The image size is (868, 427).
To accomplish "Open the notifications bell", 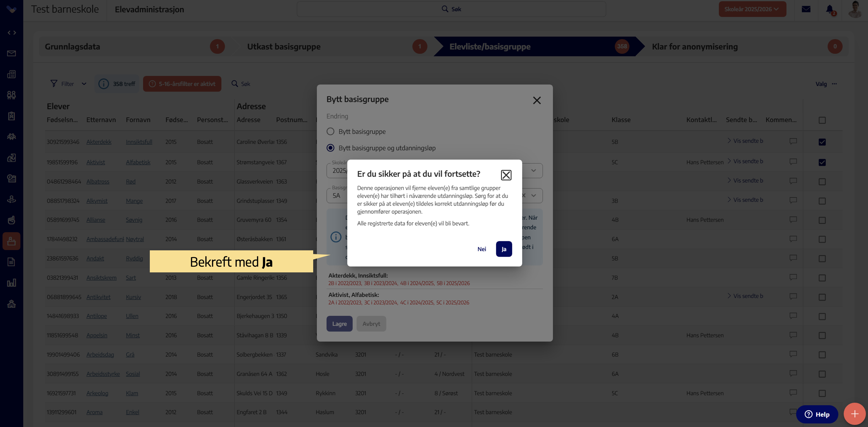I will 830,9.
